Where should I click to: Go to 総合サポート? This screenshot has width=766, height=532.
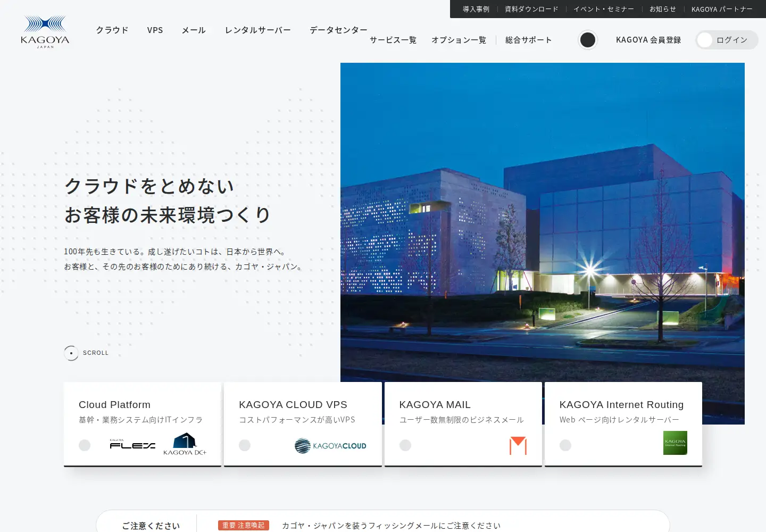pos(529,40)
